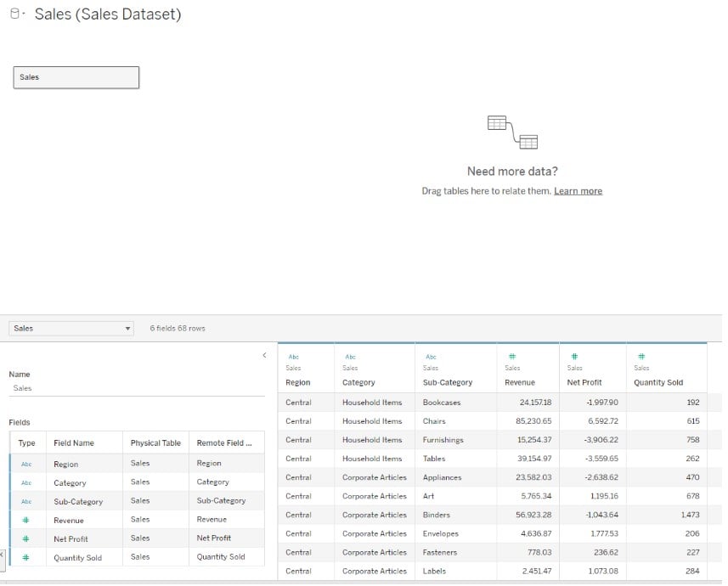The width and height of the screenshot is (728, 586).
Task: Click the Abc icon in the Sub-Category field row
Action: click(x=26, y=501)
